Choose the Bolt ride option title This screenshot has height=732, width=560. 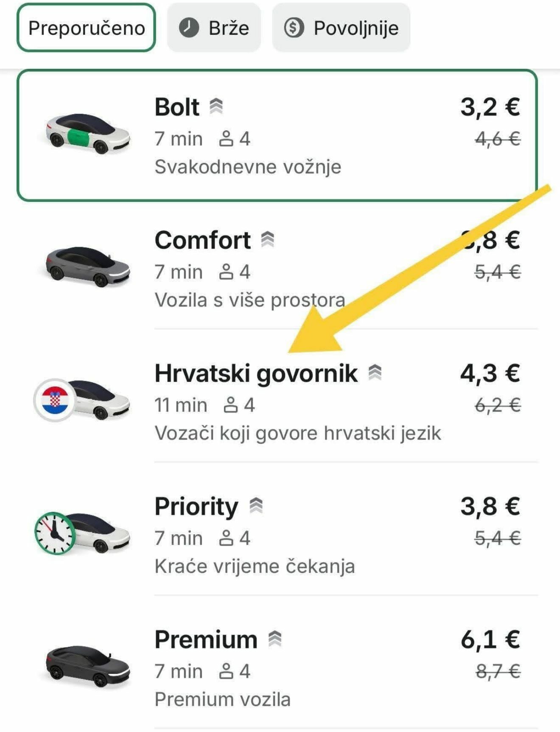pyautogui.click(x=177, y=107)
